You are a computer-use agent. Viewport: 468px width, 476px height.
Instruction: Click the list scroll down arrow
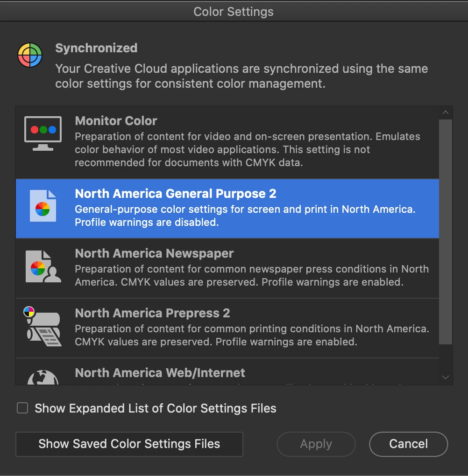pos(446,378)
